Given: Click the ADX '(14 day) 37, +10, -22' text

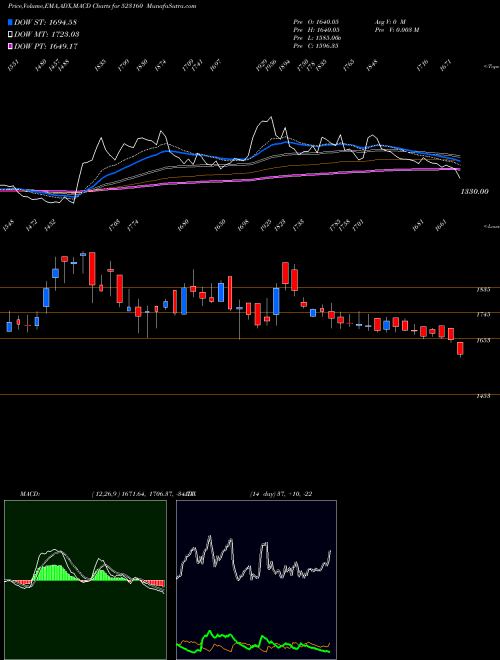Looking at the screenshot, I should (281, 494).
